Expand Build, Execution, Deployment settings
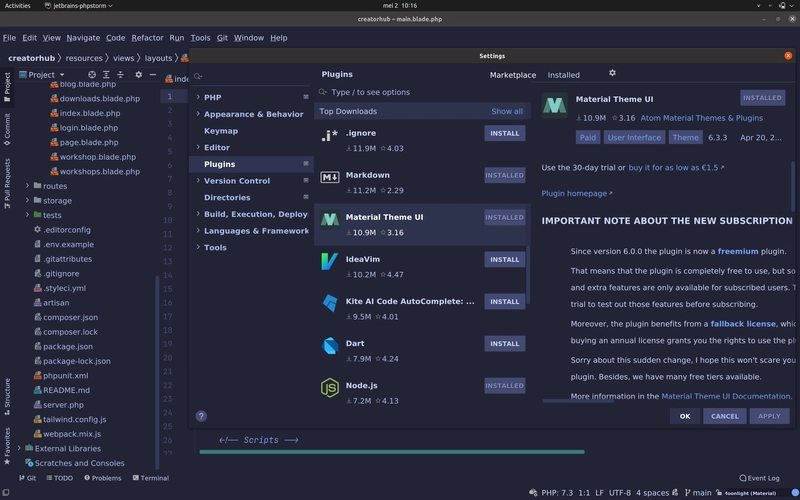 tap(198, 214)
